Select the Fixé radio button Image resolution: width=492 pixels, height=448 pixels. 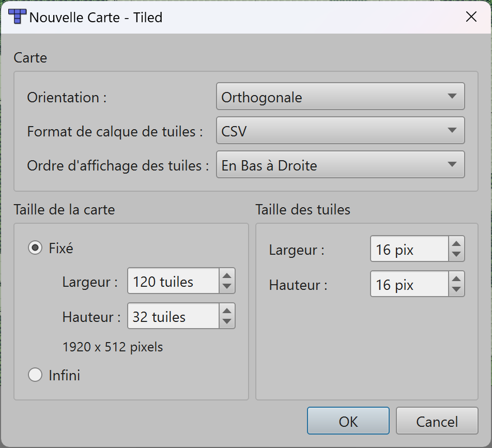click(x=35, y=249)
